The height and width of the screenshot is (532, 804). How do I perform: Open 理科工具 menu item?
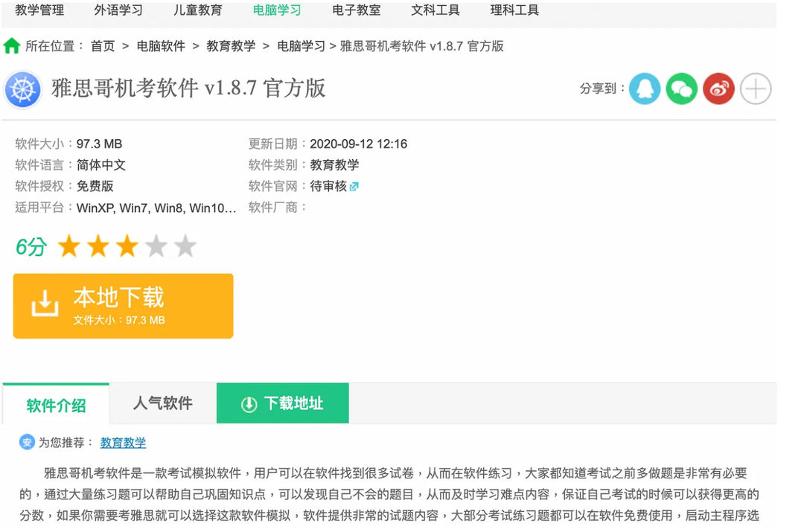pos(514,10)
